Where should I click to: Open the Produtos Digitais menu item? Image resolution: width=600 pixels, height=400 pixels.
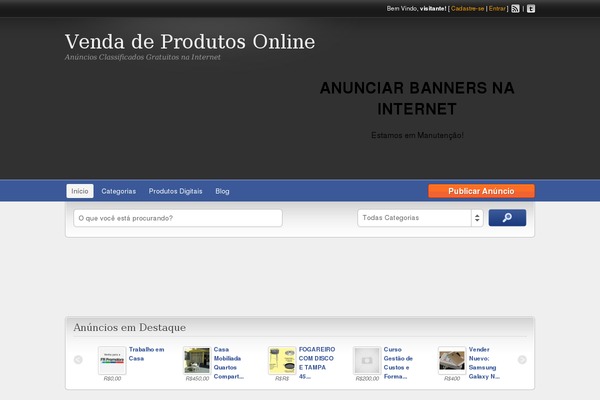pos(176,191)
